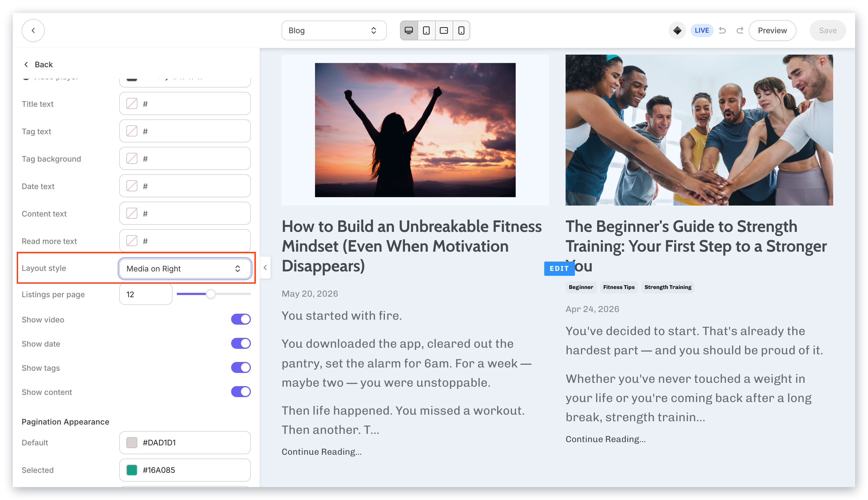Click the diamond theme icon in the header
Image resolution: width=868 pixels, height=500 pixels.
[677, 30]
